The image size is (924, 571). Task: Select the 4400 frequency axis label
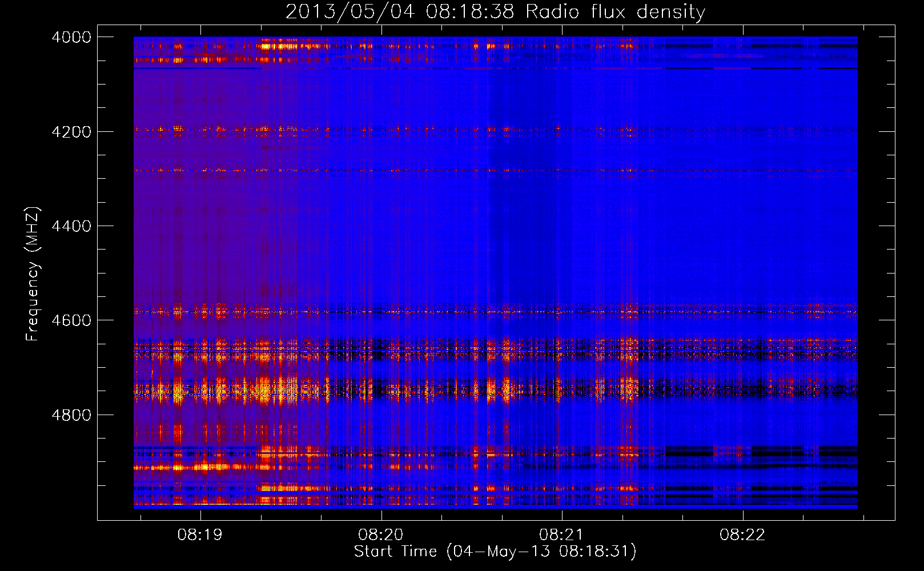coord(71,226)
